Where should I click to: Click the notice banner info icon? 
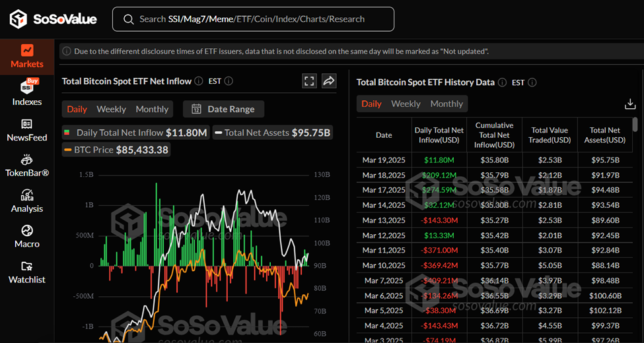point(67,51)
